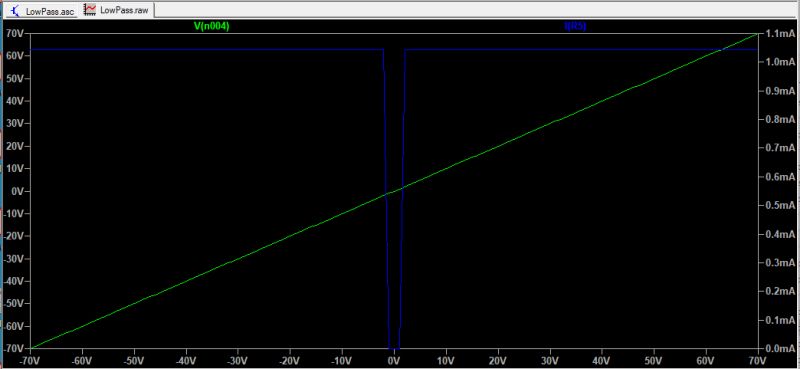Click the 1.0mA right axis label
The width and height of the screenshot is (800, 369).
click(779, 62)
